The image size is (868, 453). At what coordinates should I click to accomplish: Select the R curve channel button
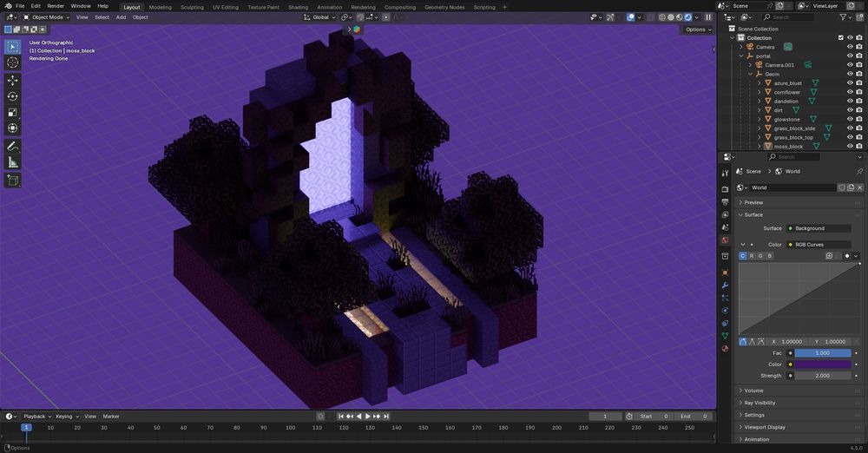pos(751,256)
